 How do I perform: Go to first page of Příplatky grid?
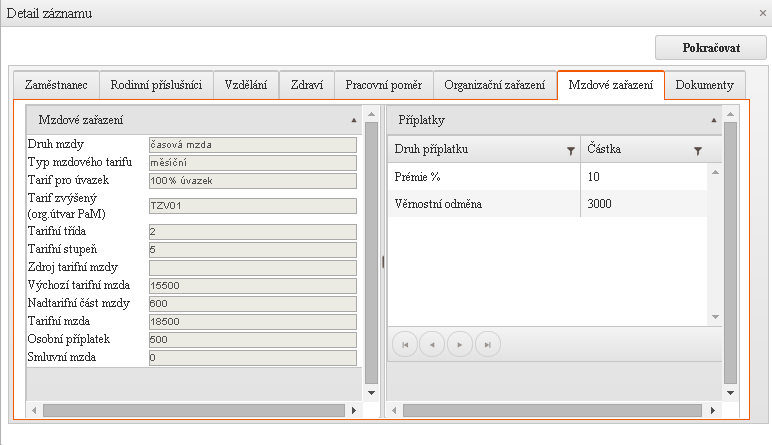click(405, 344)
